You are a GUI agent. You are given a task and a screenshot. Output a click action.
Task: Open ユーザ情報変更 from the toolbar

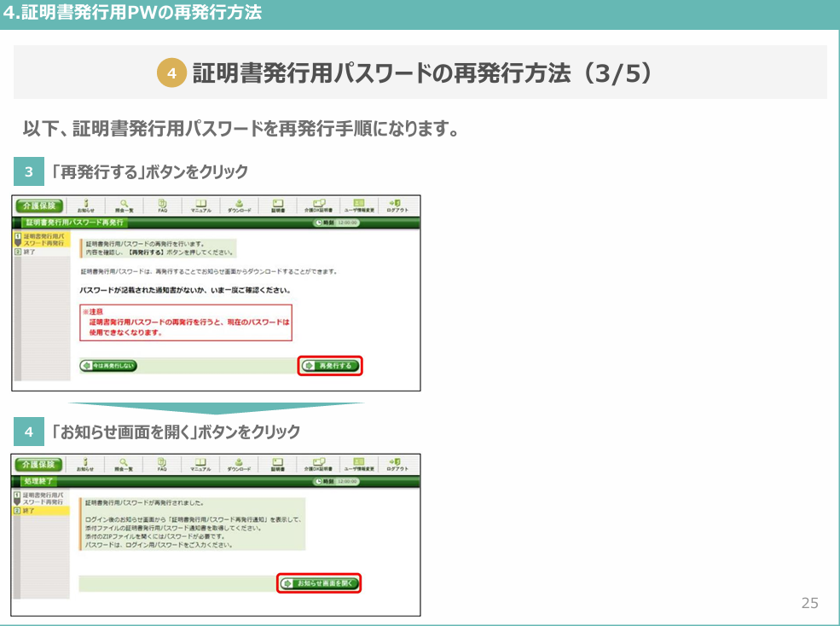click(361, 205)
